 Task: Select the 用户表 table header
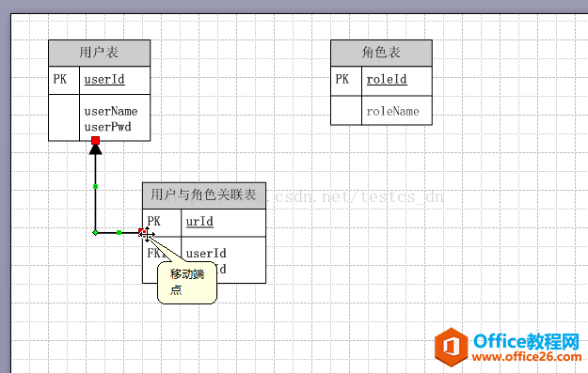click(x=100, y=53)
